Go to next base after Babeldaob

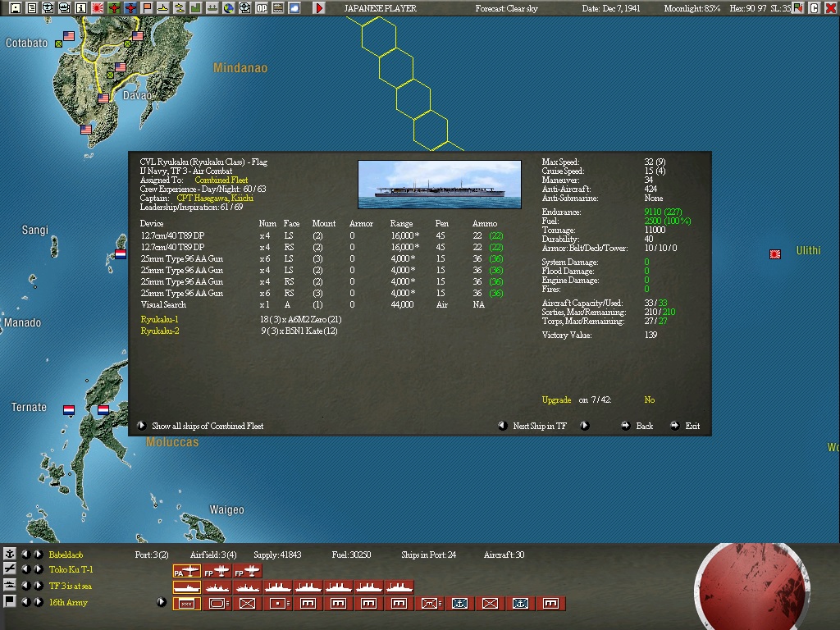click(39, 554)
